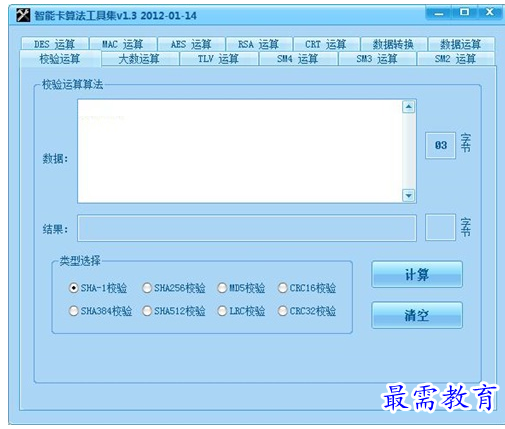The image size is (505, 429).
Task: Close the 智能卡算法工具集 window
Action: 490,13
